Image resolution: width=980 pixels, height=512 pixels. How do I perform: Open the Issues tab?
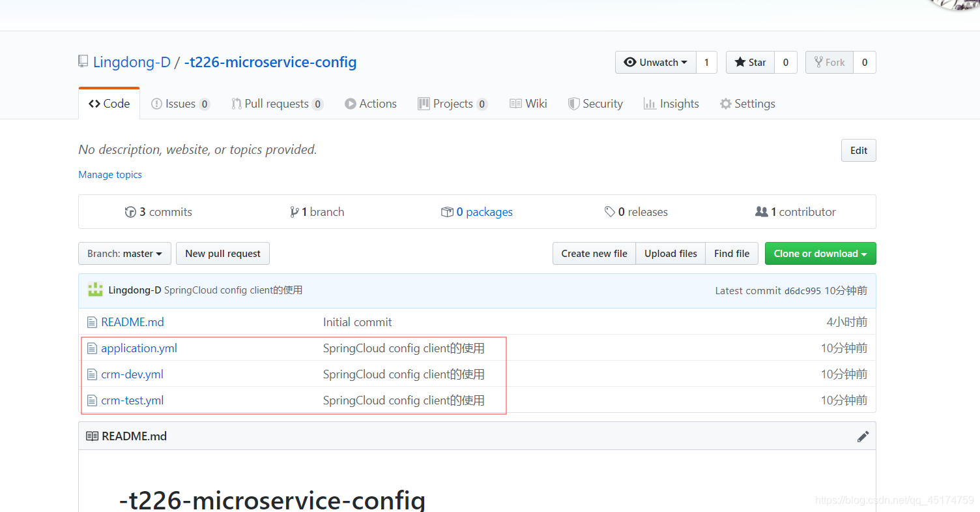pyautogui.click(x=180, y=104)
